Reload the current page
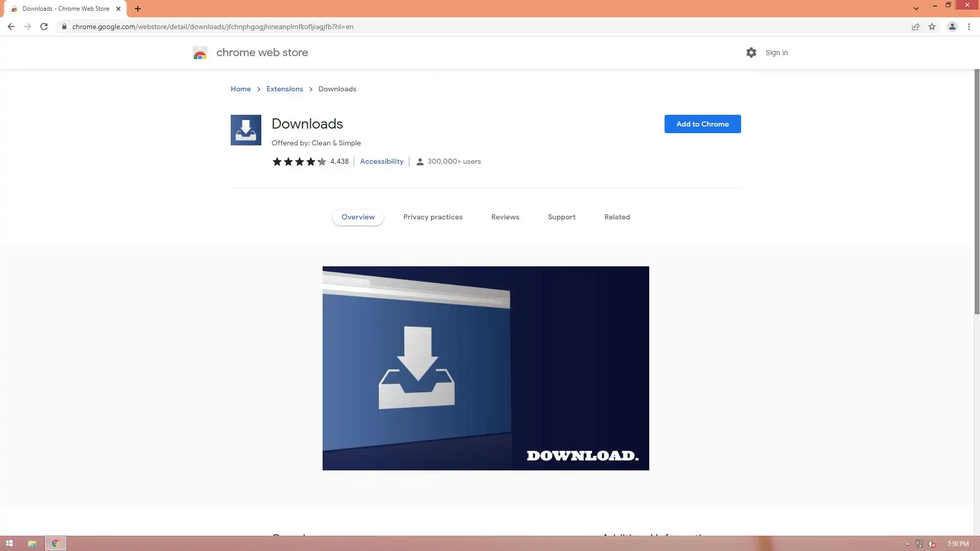Viewport: 980px width, 551px height. [x=44, y=27]
